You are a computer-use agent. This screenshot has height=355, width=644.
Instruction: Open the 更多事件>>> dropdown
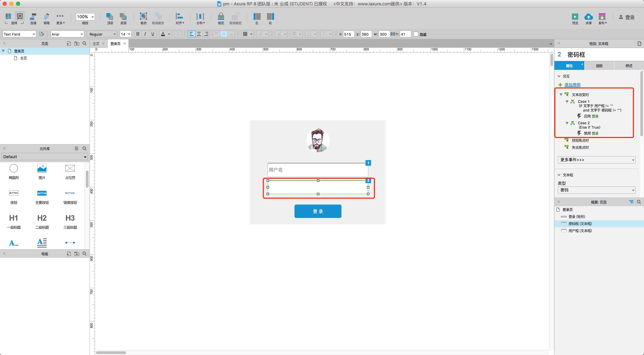596,160
